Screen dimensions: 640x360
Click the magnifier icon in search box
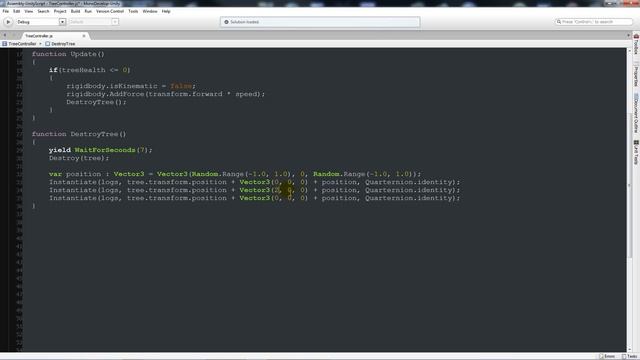pos(559,22)
